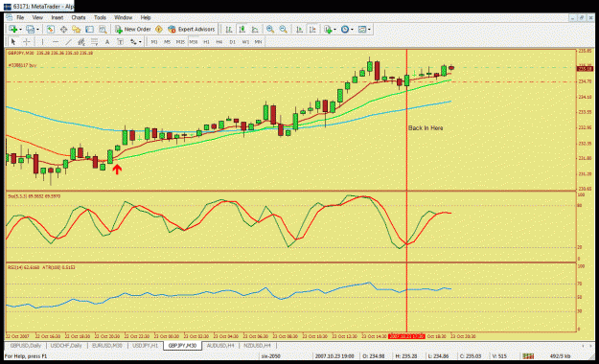Expand the Templates dropdown arrow
The height and width of the screenshot is (364, 599).
point(369,30)
